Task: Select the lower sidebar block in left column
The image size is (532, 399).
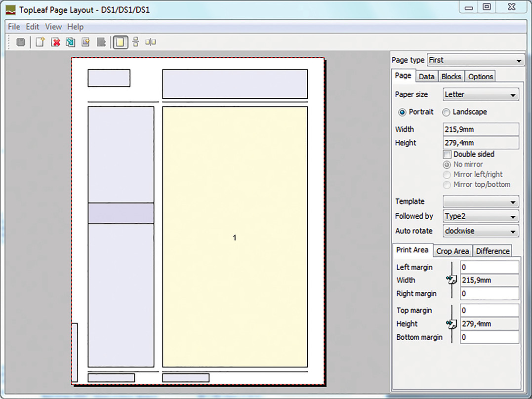Action: [x=121, y=295]
